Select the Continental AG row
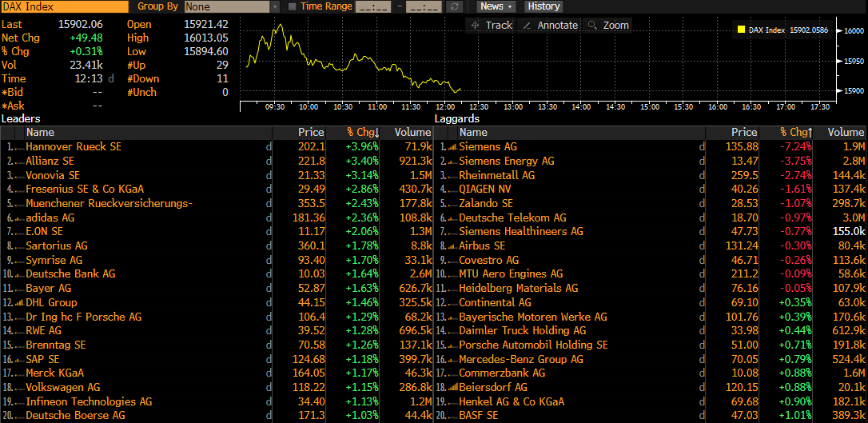The width and height of the screenshot is (868, 423). coord(651,303)
